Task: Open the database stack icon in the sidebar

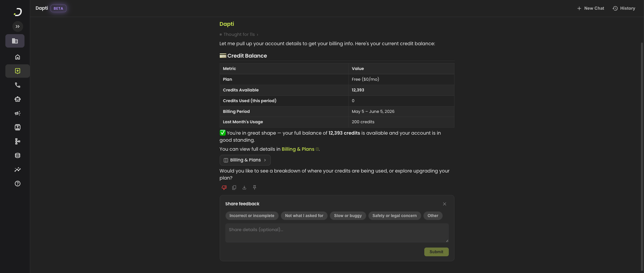Action: click(18, 155)
